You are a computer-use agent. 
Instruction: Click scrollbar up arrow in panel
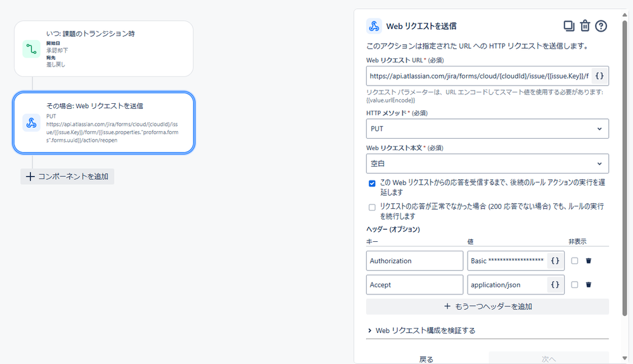coord(625,15)
